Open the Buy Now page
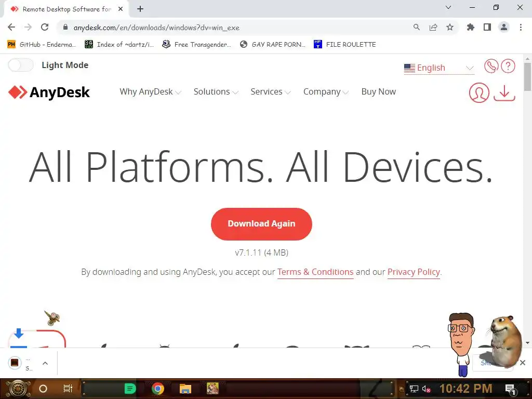Viewport: 532px width, 399px height. coord(378,91)
